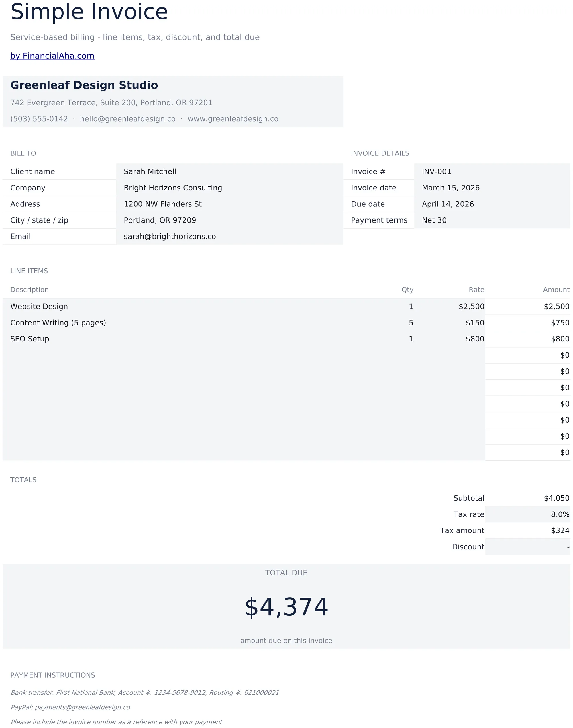
Task: Edit the Discount field
Action: click(x=528, y=547)
